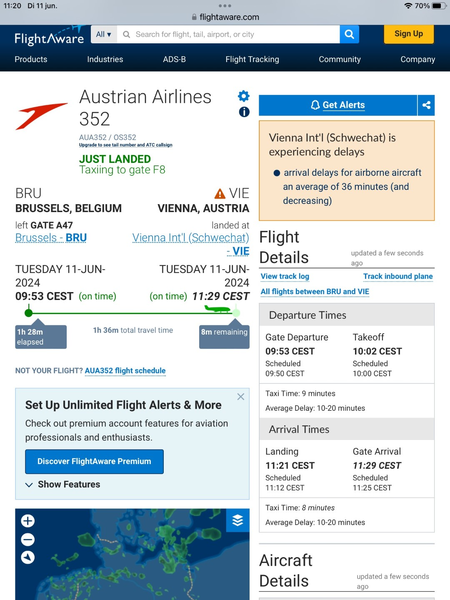The image size is (450, 600).
Task: Open the settings gear beside Austrian Airlines
Action: tap(244, 96)
